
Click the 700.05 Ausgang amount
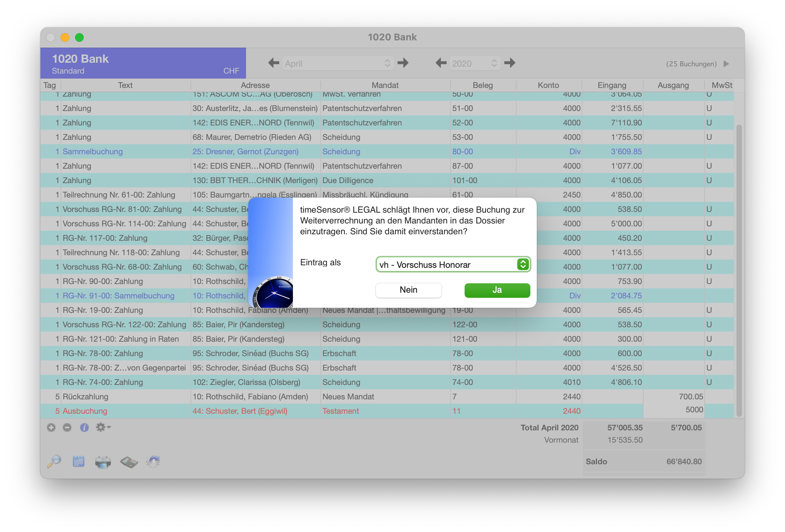(691, 396)
